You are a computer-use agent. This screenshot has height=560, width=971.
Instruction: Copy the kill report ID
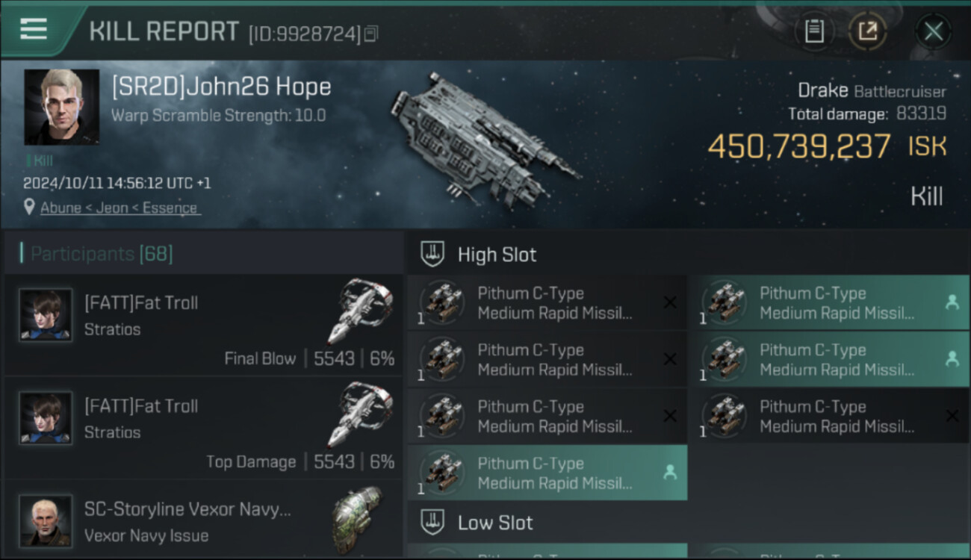371,34
